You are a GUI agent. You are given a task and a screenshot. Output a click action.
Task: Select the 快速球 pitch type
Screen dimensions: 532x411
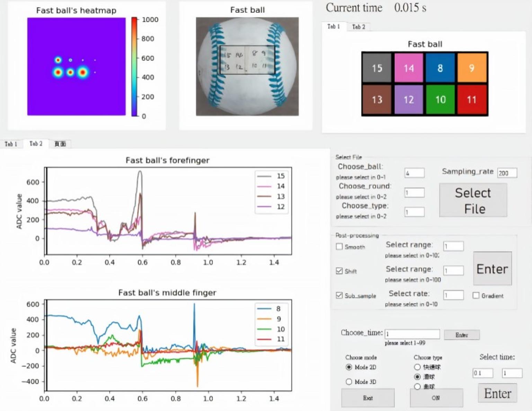pyautogui.click(x=417, y=367)
